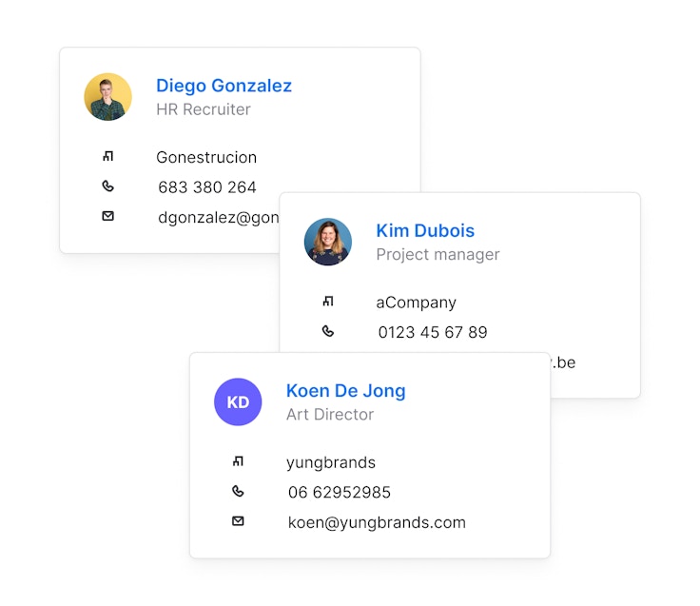Click the purple KD initials avatar
Image resolution: width=700 pixels, height=606 pixels.
[x=238, y=401]
